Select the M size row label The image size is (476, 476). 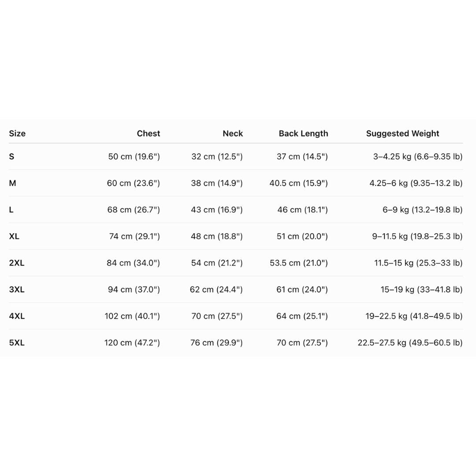click(12, 183)
